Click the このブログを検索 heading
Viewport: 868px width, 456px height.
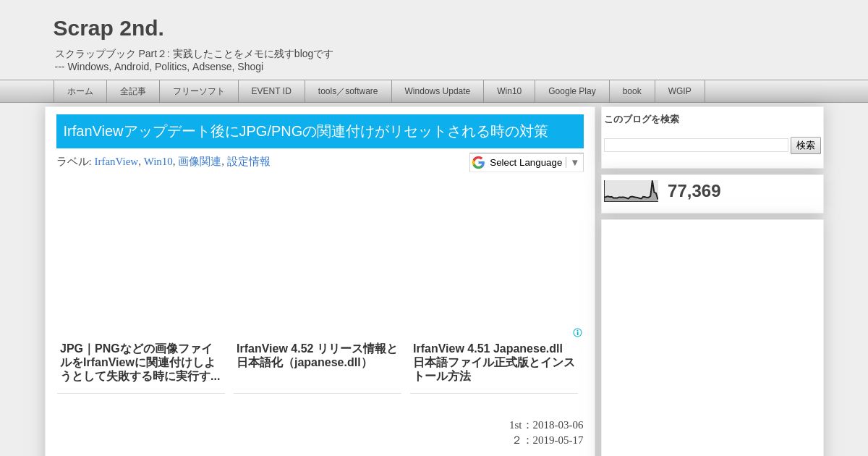(x=642, y=119)
